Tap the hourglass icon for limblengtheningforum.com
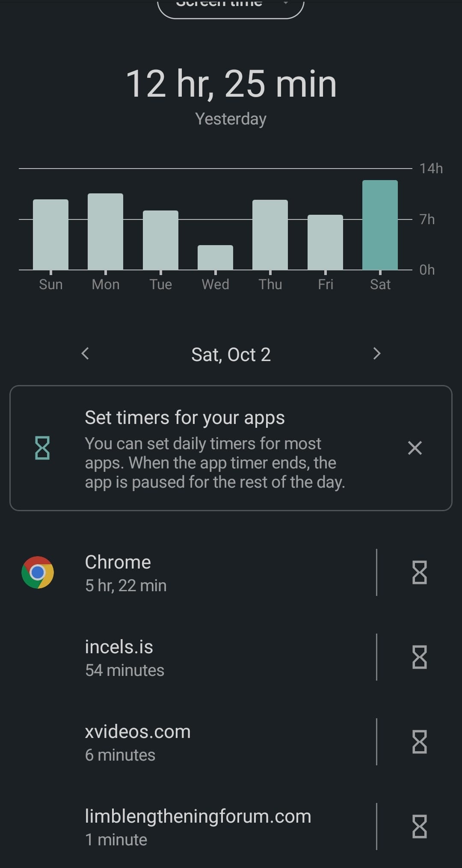This screenshot has width=462, height=868. click(x=419, y=827)
